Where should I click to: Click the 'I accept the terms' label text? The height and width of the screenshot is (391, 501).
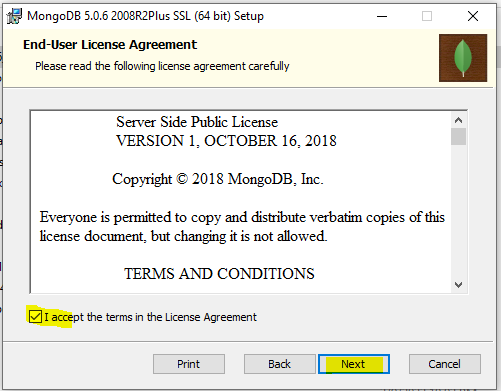click(x=150, y=317)
